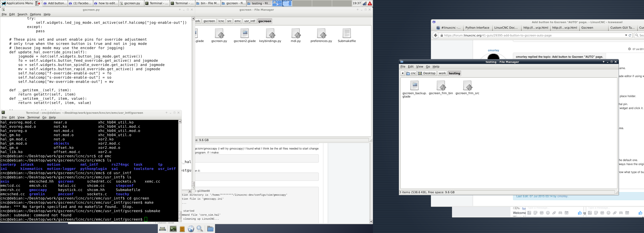
Task: Open the blue folder icon in dock
Action: pyautogui.click(x=210, y=229)
